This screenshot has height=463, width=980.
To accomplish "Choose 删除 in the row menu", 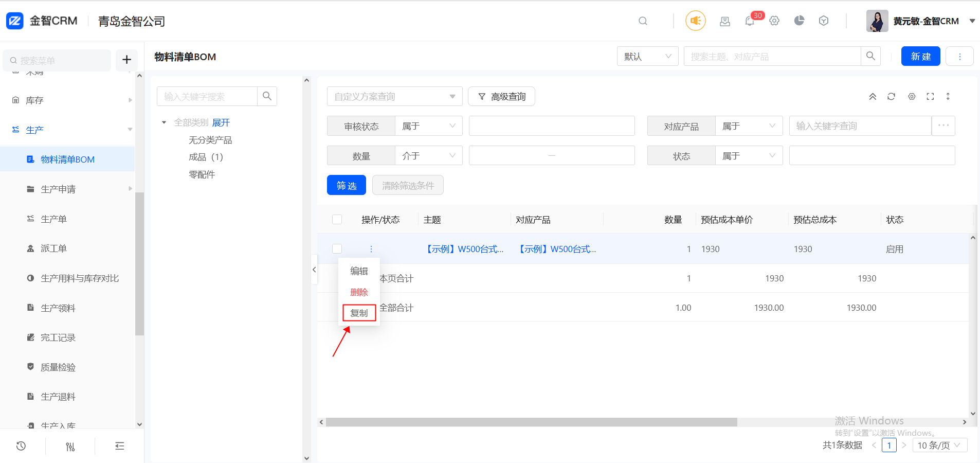I will [x=359, y=292].
